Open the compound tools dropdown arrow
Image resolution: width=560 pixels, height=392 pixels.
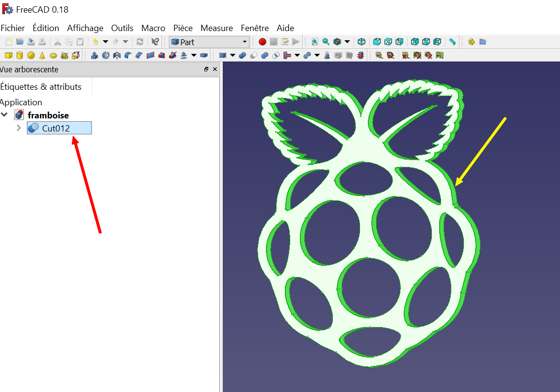coord(233,55)
